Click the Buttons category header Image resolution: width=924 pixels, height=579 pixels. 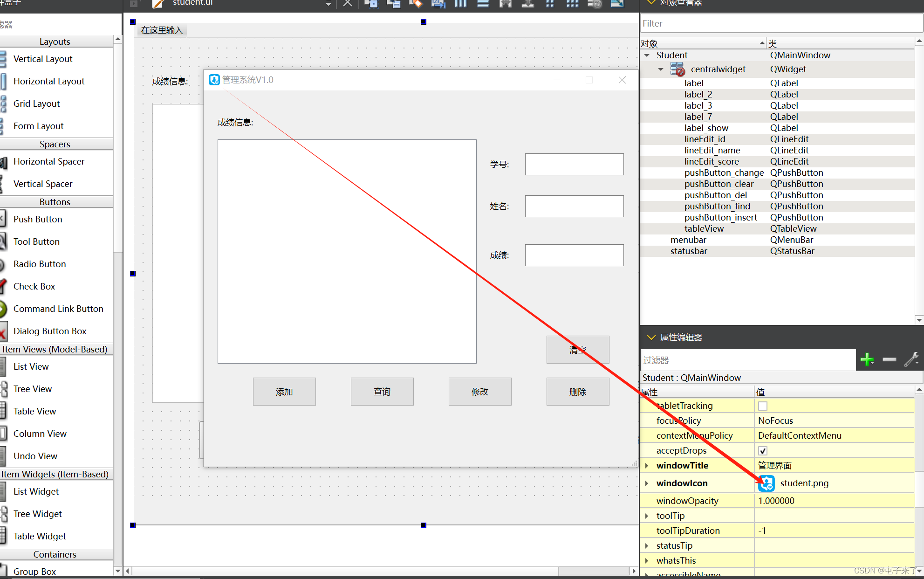click(x=55, y=202)
